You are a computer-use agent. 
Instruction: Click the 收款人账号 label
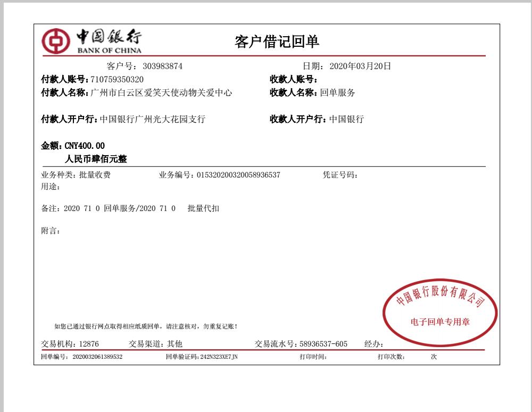[294, 79]
